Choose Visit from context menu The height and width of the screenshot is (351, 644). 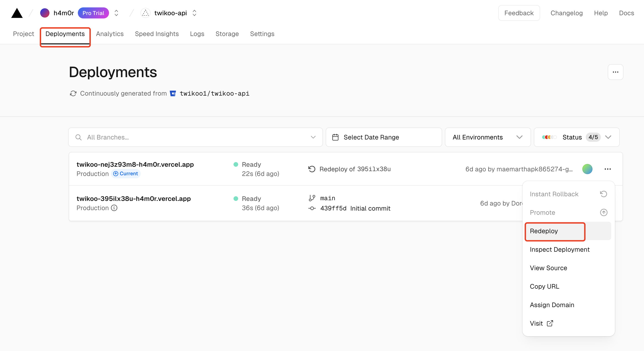point(568,324)
